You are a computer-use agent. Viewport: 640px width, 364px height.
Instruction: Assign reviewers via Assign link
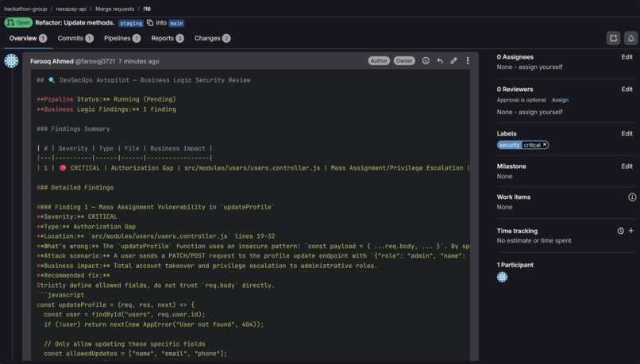(x=560, y=100)
